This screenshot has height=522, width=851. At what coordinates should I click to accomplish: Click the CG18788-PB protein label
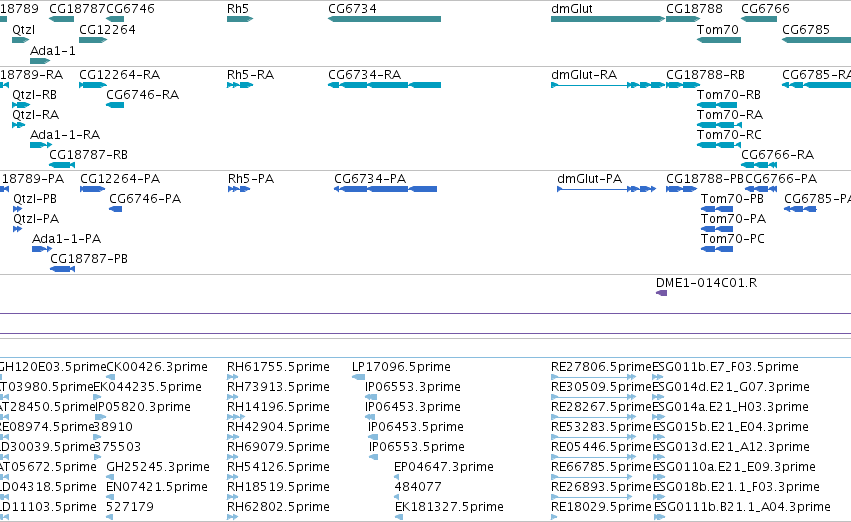pos(705,179)
